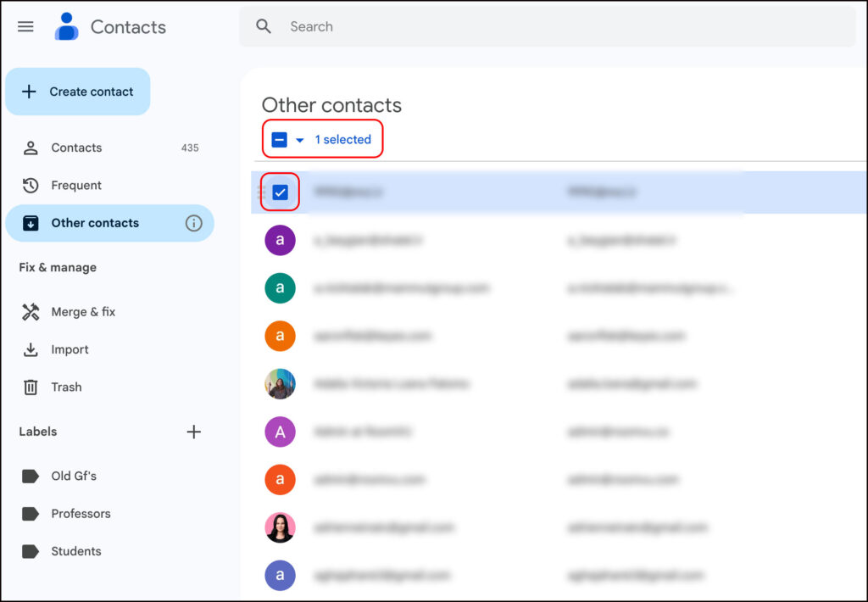Add a new label with the plus icon
The height and width of the screenshot is (602, 868).
click(193, 432)
